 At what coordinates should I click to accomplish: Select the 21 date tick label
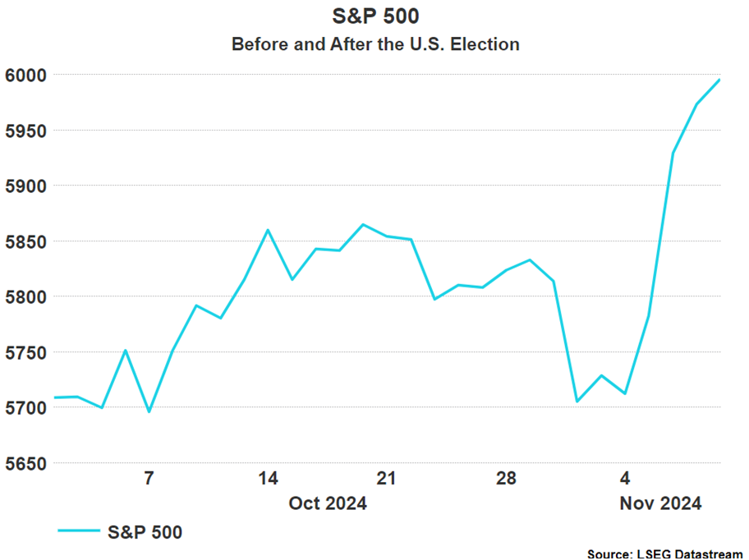[387, 479]
